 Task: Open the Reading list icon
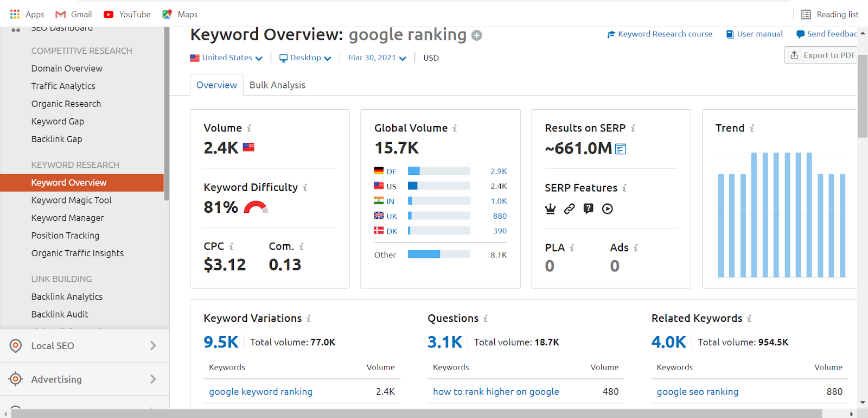coord(806,15)
